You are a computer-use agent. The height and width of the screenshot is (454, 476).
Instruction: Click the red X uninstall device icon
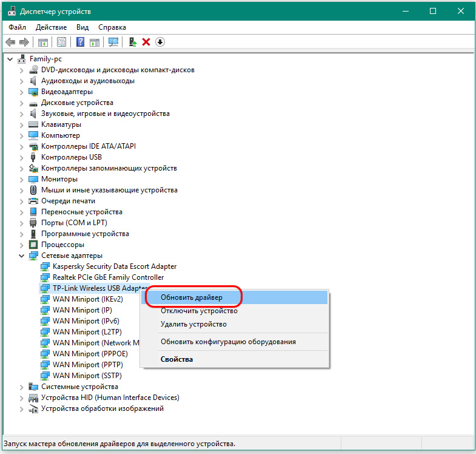(146, 42)
